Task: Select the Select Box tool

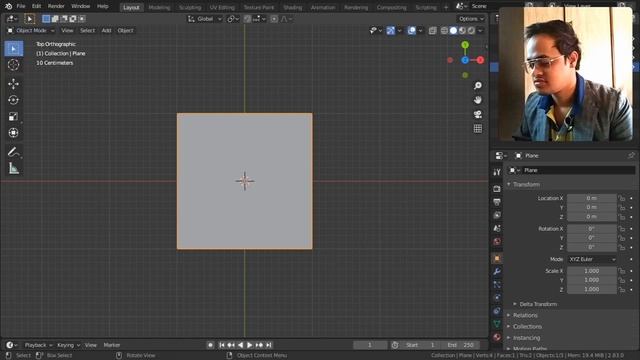Action: click(13, 49)
